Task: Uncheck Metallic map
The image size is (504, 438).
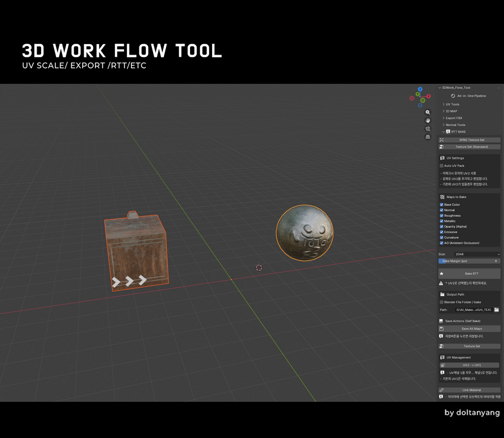Action: point(441,221)
